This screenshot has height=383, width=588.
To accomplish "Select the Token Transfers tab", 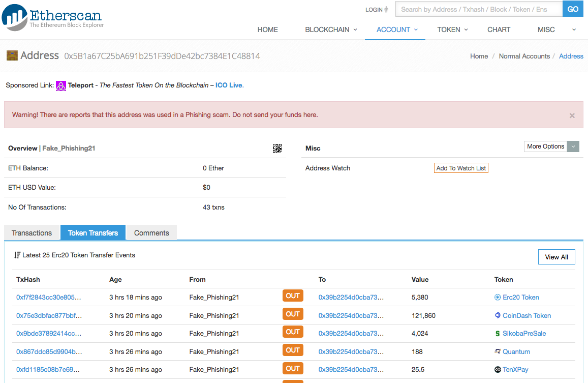I will tap(93, 233).
